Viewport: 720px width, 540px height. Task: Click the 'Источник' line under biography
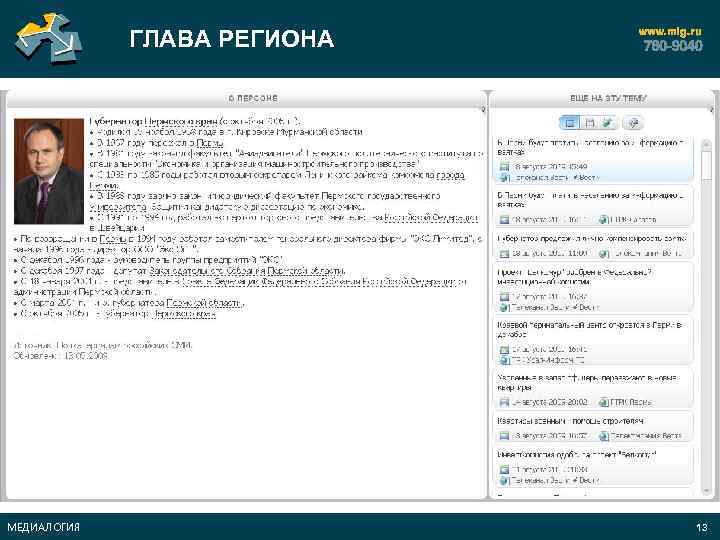pyautogui.click(x=103, y=345)
